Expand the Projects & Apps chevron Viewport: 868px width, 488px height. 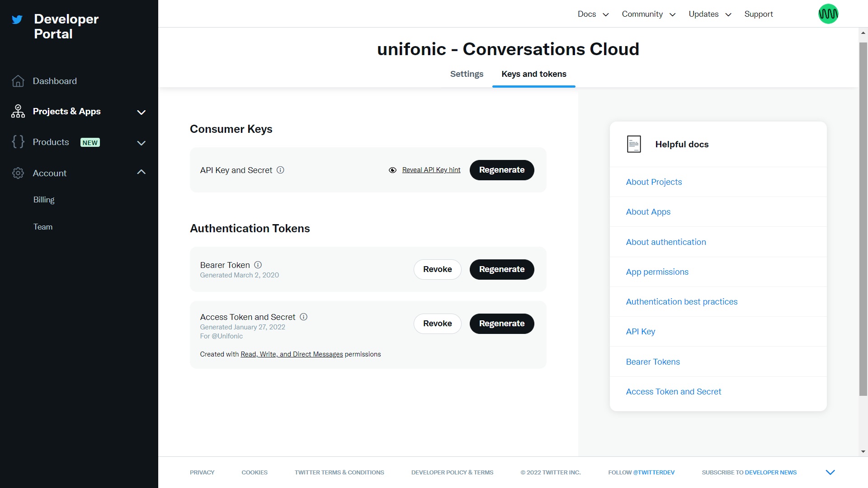141,112
